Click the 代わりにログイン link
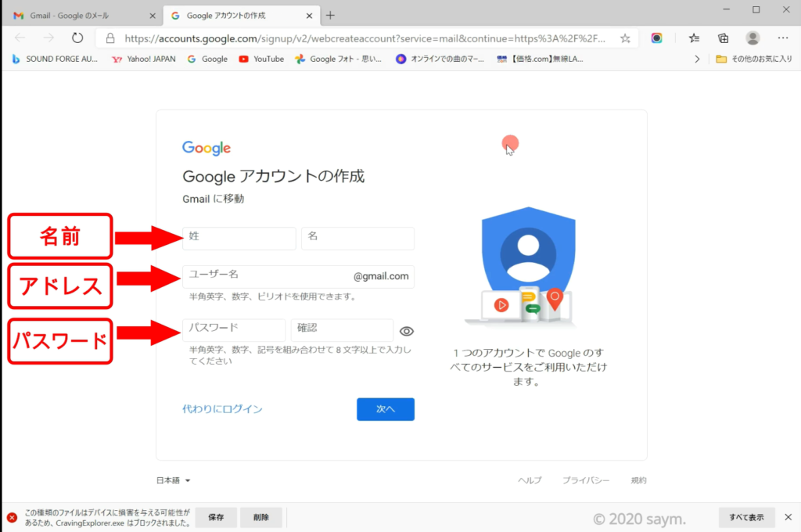 point(222,409)
